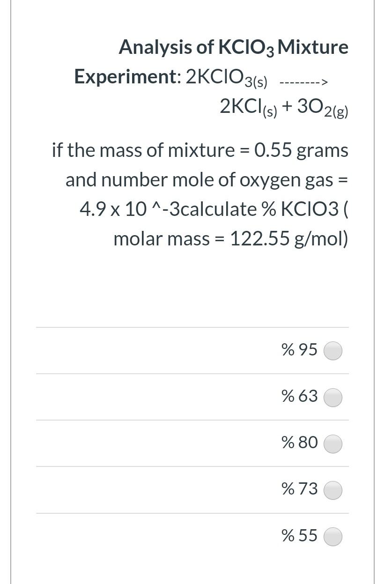Click the 2KCl(s) + 3O2(g) product text
392x584 pixels.
point(284,107)
